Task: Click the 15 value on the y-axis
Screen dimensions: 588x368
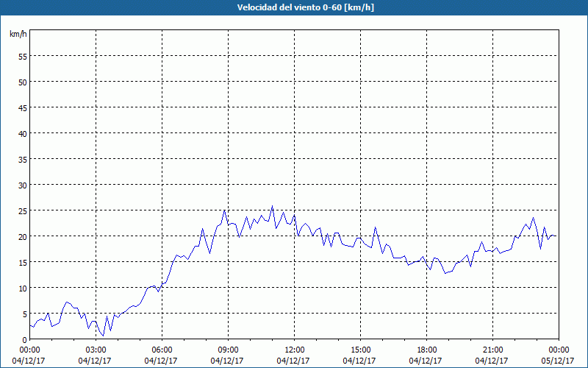Action: click(23, 262)
